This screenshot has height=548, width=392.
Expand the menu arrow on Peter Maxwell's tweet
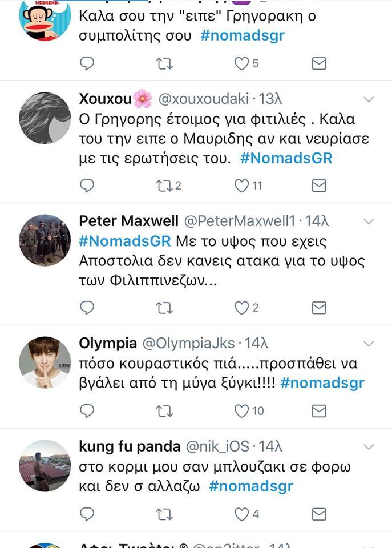(x=369, y=221)
